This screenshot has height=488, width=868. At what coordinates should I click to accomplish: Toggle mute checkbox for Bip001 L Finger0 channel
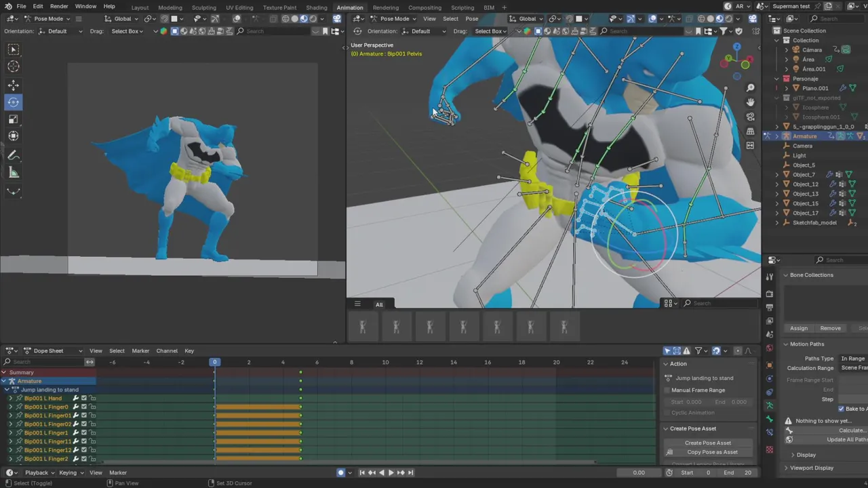coord(84,407)
